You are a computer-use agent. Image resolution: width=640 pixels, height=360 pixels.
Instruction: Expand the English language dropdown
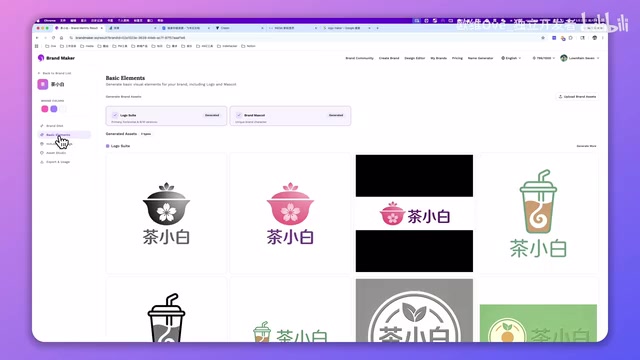(511, 58)
